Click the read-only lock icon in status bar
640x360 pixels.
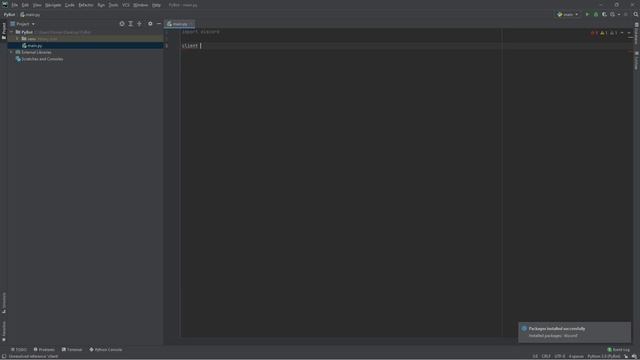coord(626,356)
